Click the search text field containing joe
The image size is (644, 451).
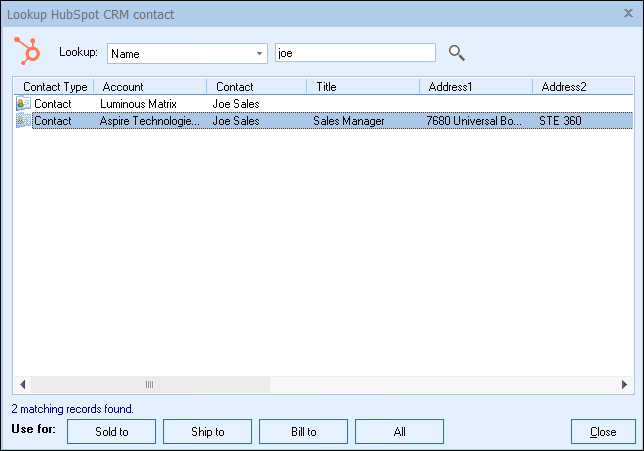coord(355,53)
